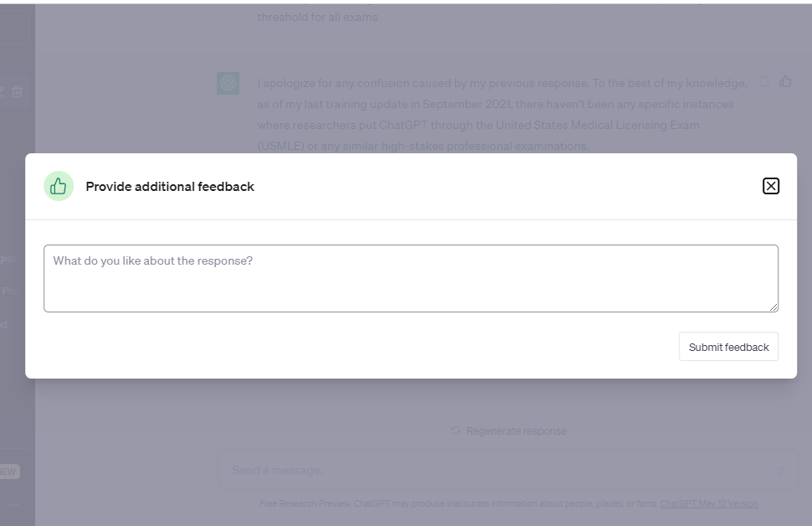Click the green thumbs-up icon in dialog header
Screen dimensions: 812x526
(x=59, y=186)
